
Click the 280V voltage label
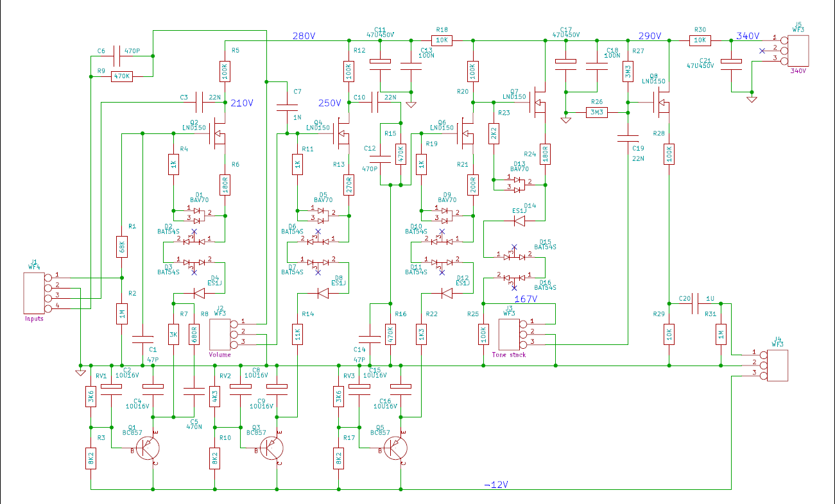coord(304,36)
